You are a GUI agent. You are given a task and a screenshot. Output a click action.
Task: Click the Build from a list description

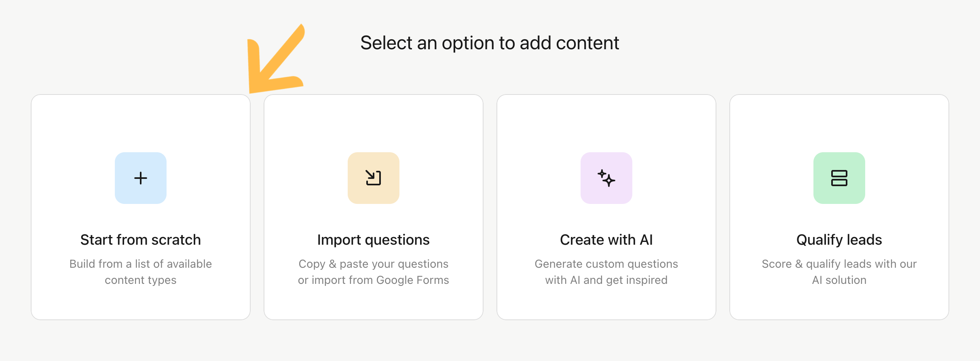click(x=141, y=272)
